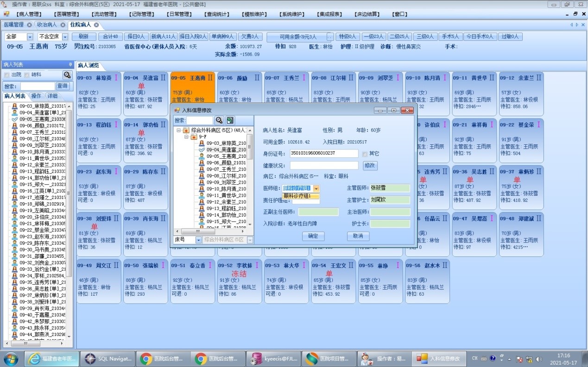The image size is (588, 367).
Task: Click the 欠费3人 filter button
Action: click(250, 37)
